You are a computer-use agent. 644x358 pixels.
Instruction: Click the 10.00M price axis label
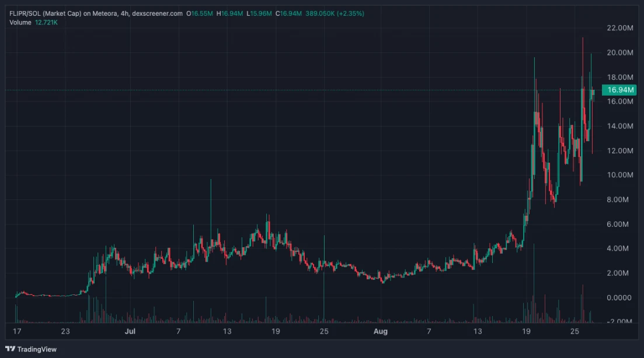point(620,175)
